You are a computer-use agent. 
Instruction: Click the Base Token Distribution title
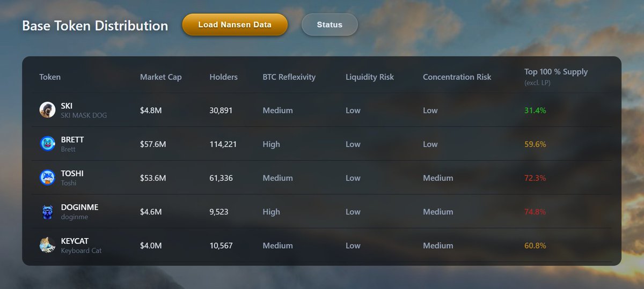click(95, 26)
